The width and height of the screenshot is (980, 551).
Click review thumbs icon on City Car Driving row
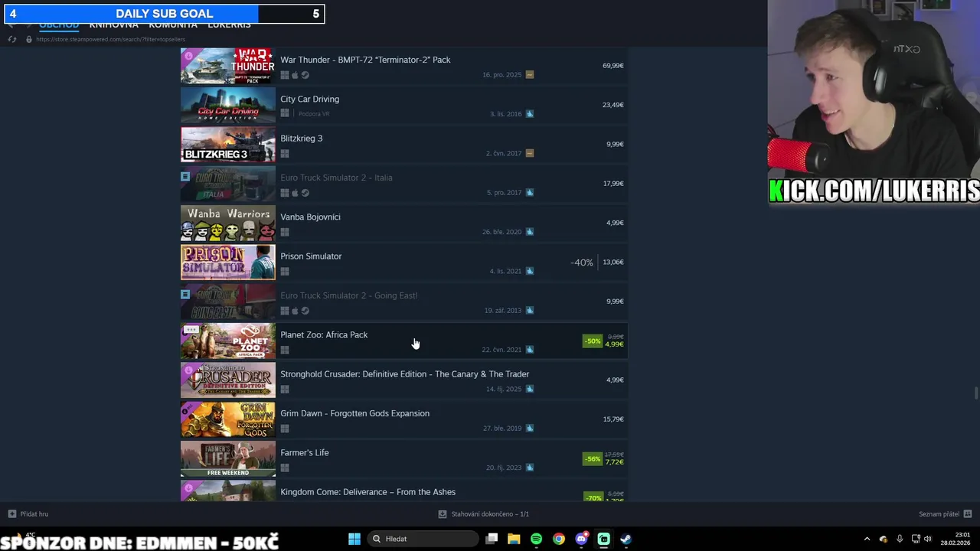click(x=530, y=114)
